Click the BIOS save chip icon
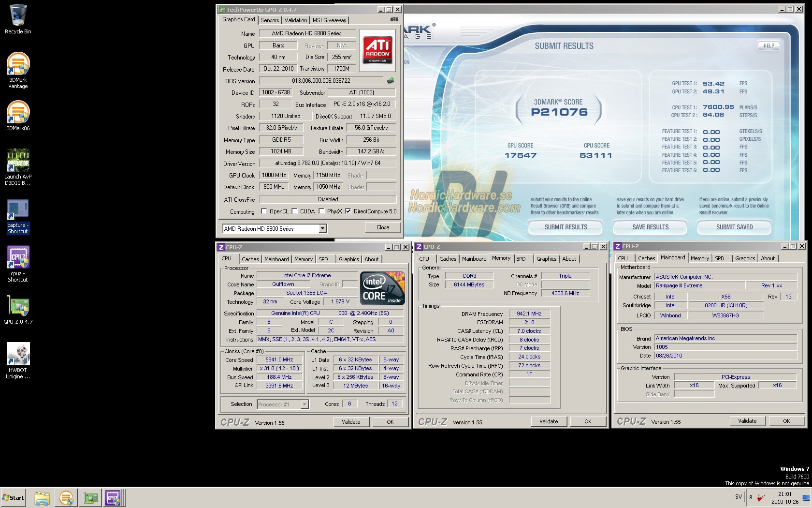The height and width of the screenshot is (508, 812). pos(391,81)
